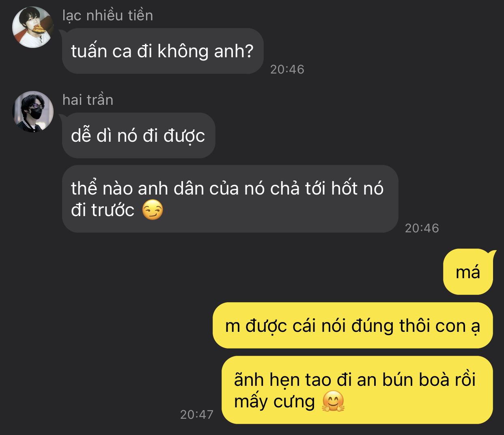Tap the 20:47 timestamp near yellow bubble
Screen dimensions: 504x435
[x=197, y=414]
